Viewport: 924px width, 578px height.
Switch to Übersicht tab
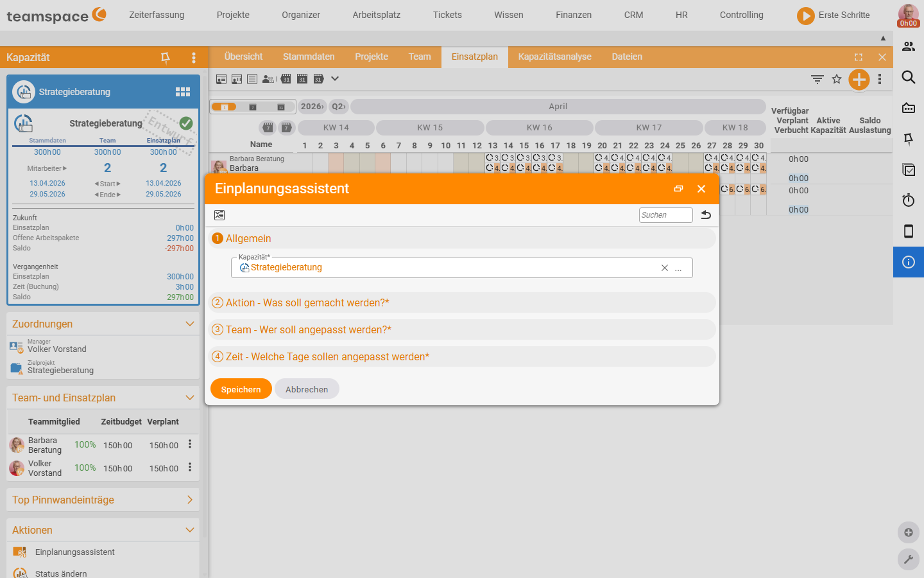click(244, 57)
